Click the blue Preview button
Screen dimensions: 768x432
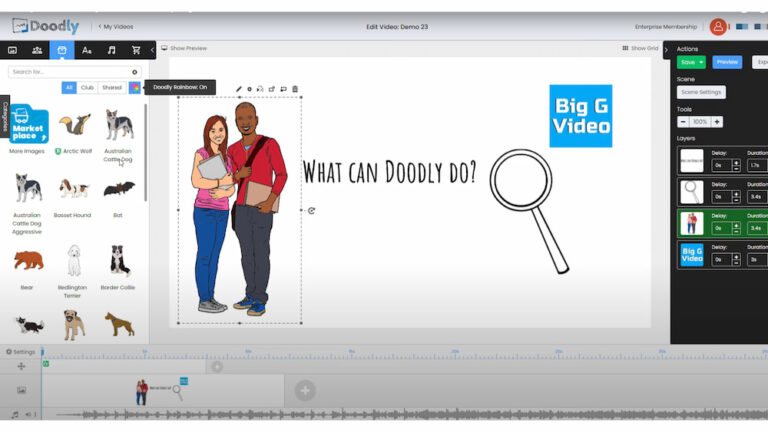[x=727, y=62]
